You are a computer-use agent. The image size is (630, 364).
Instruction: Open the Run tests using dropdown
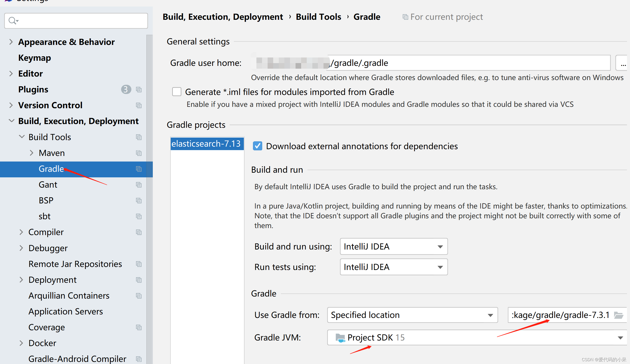click(394, 267)
